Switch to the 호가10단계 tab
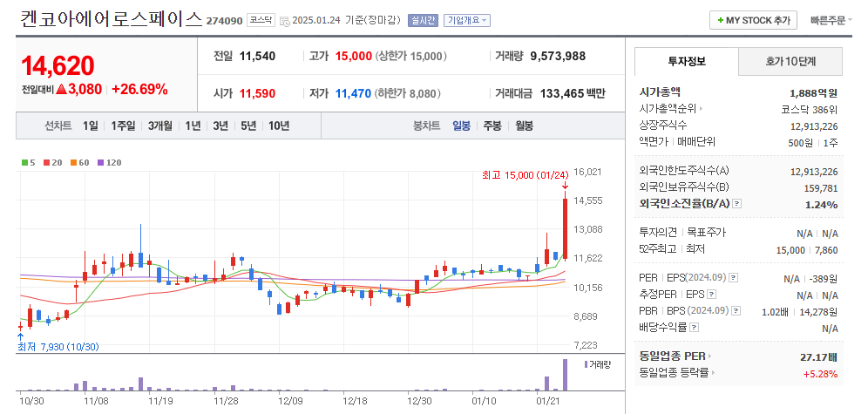The image size is (868, 414). tap(790, 61)
